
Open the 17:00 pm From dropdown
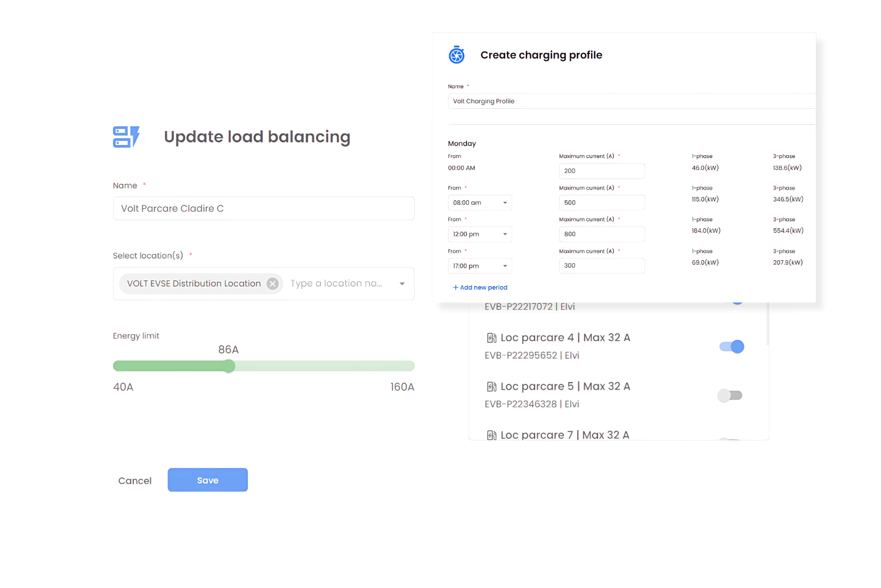[x=480, y=266]
